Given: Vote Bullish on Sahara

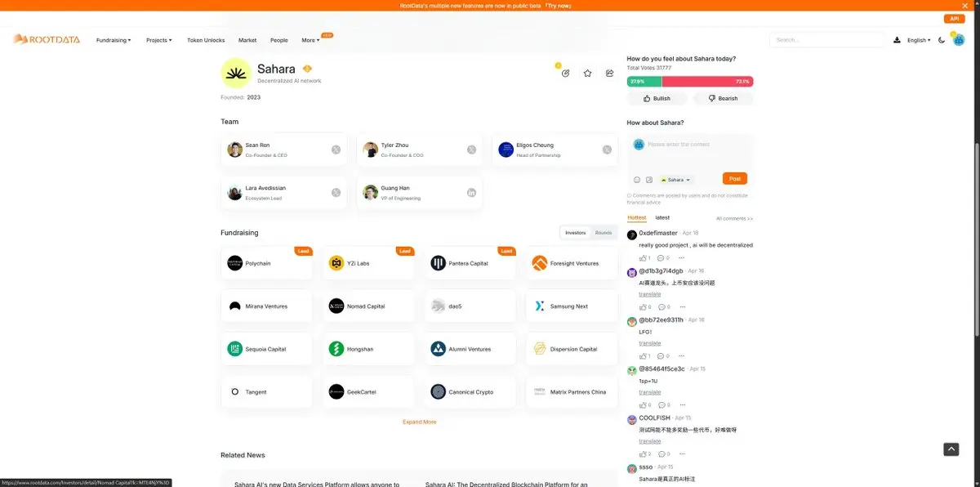Looking at the screenshot, I should (657, 98).
